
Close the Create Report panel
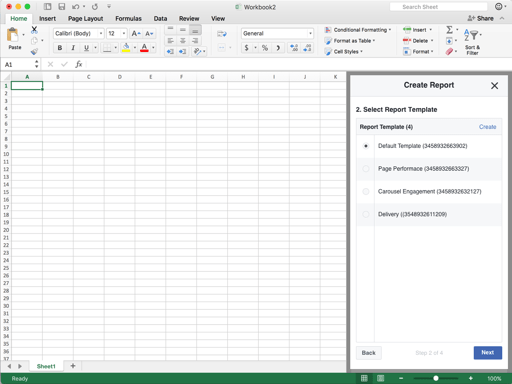click(495, 86)
